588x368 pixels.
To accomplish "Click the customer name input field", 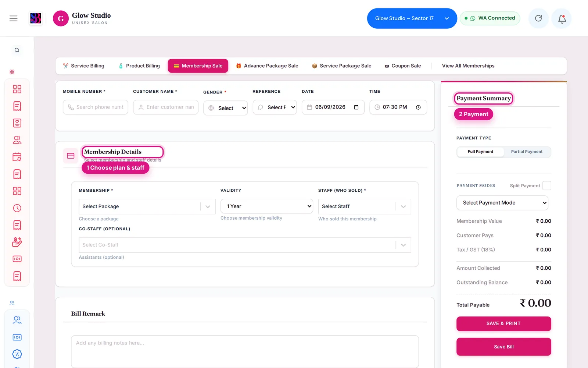I will (166, 107).
